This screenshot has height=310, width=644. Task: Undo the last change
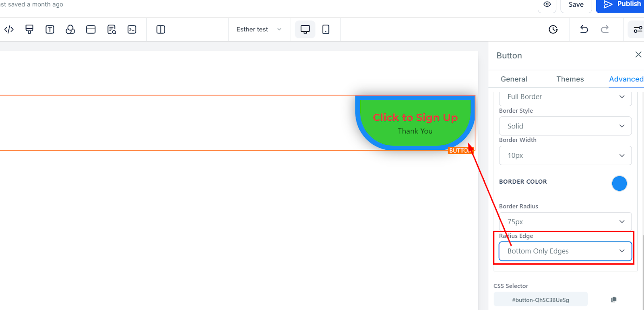[584, 29]
